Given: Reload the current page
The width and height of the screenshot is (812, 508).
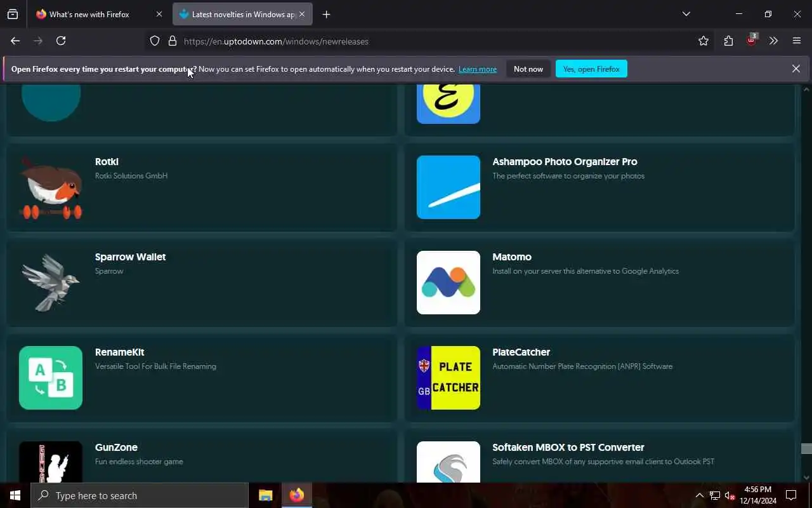Looking at the screenshot, I should pyautogui.click(x=61, y=41).
